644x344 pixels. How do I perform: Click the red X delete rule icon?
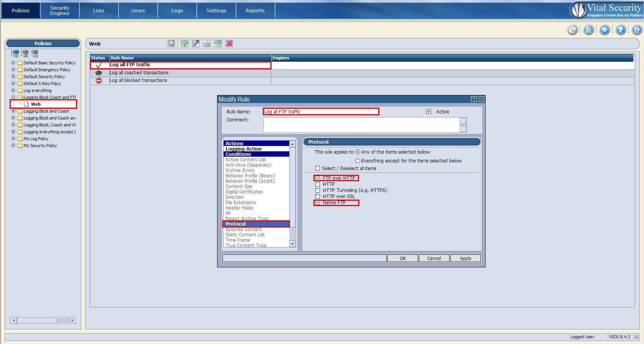pyautogui.click(x=229, y=44)
